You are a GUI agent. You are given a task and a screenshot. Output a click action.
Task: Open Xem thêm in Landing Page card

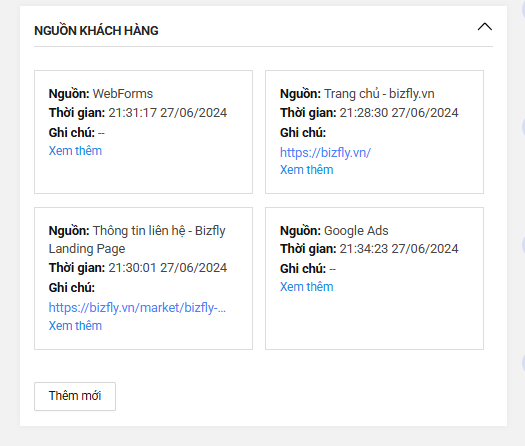coord(75,326)
